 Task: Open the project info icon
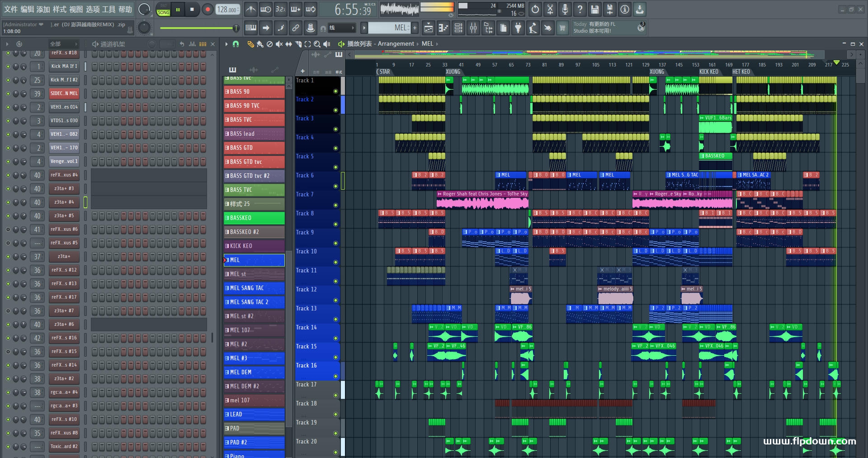click(x=625, y=9)
